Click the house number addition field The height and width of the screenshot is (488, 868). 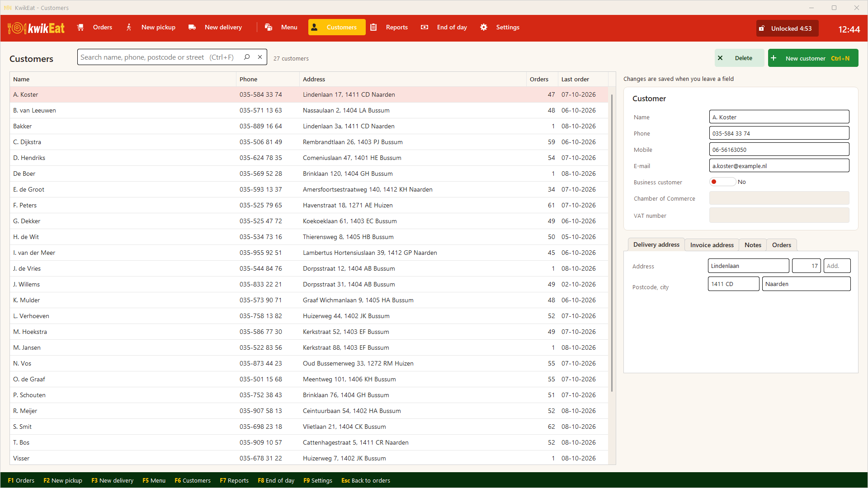[837, 266]
